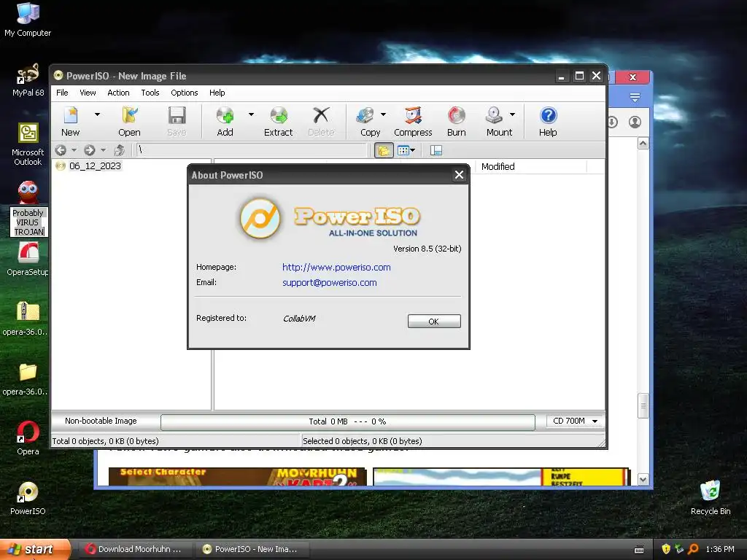The width and height of the screenshot is (747, 560).
Task: Open the Forward history dropdown arrow
Action: pyautogui.click(x=103, y=150)
